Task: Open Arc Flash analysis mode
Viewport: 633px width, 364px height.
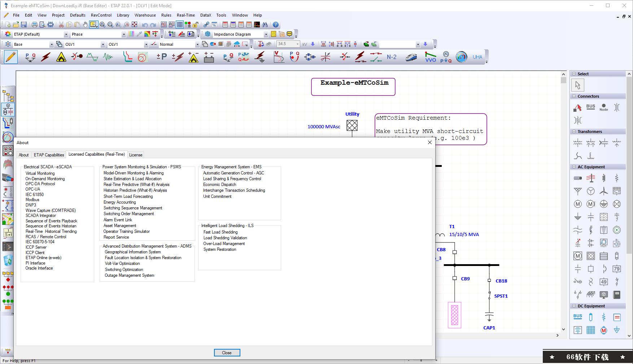Action: coord(61,57)
